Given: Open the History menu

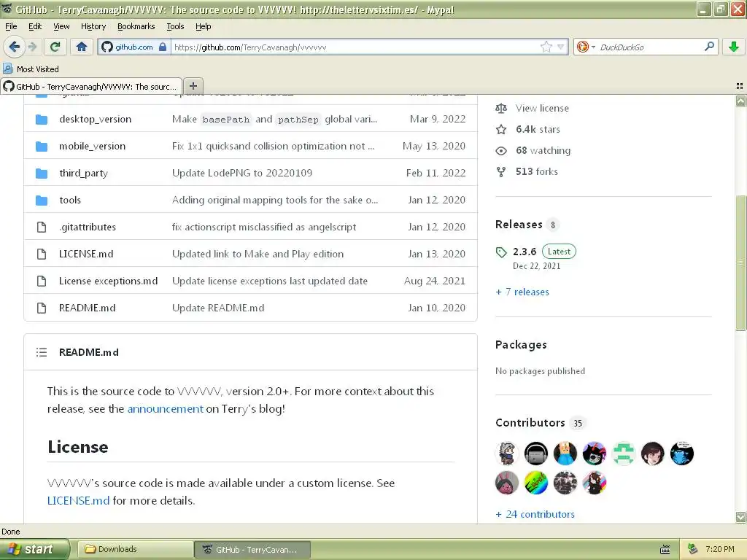Looking at the screenshot, I should pos(93,26).
